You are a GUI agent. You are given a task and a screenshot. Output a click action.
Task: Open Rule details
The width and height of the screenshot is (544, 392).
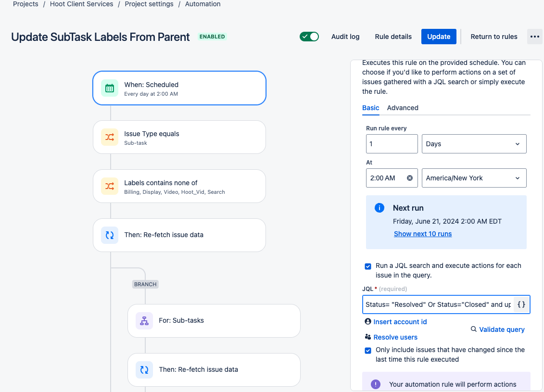click(x=393, y=37)
